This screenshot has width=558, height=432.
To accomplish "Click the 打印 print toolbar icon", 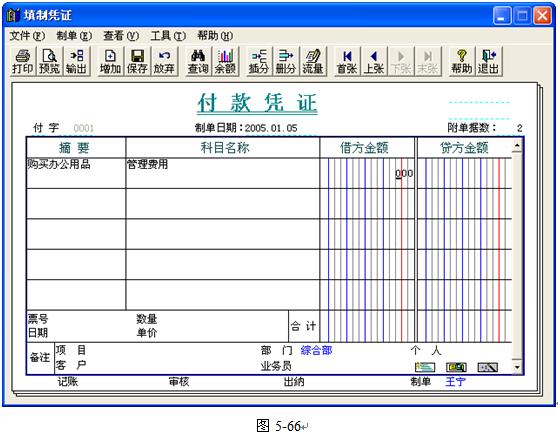I will pos(23,61).
